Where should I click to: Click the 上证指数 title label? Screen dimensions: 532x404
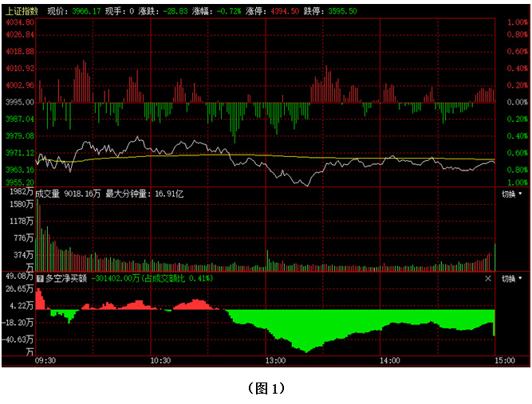click(22, 12)
